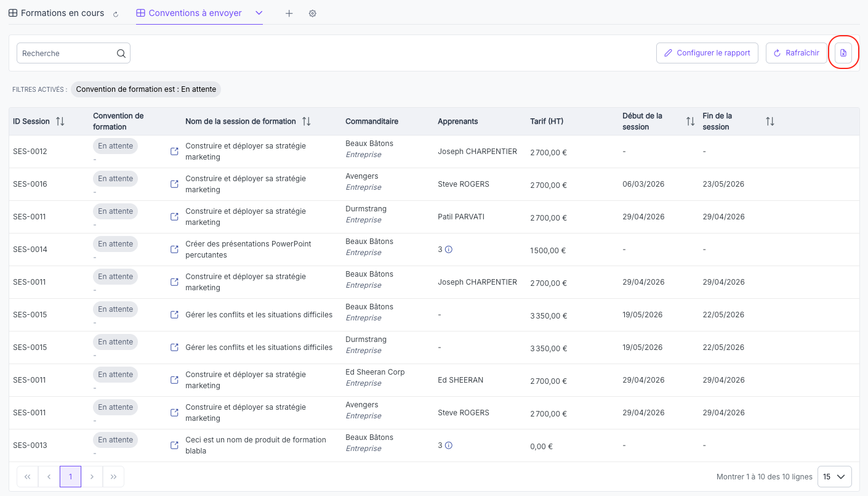
Task: Reload icon beside Formations en cours
Action: (116, 14)
